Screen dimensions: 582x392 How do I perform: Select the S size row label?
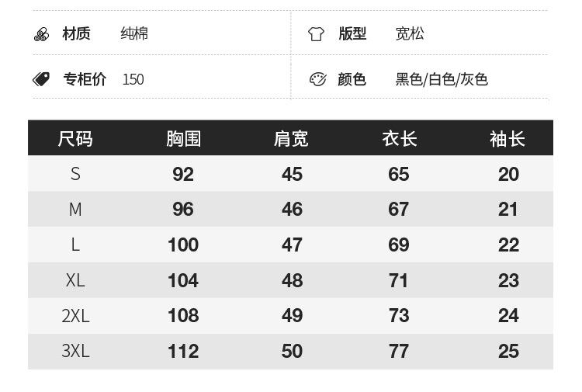point(75,174)
